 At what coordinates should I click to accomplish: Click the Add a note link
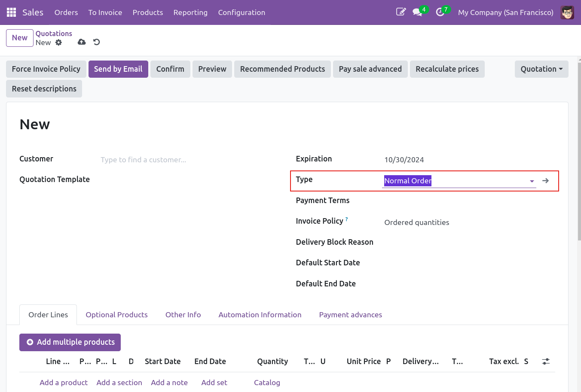(x=169, y=383)
